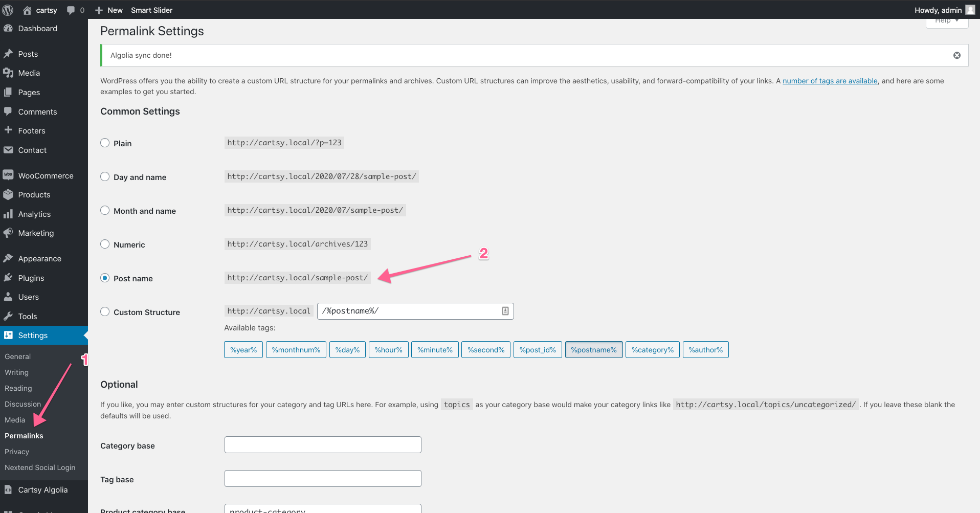Click the Analytics bar chart icon
980x513 pixels.
click(8, 214)
